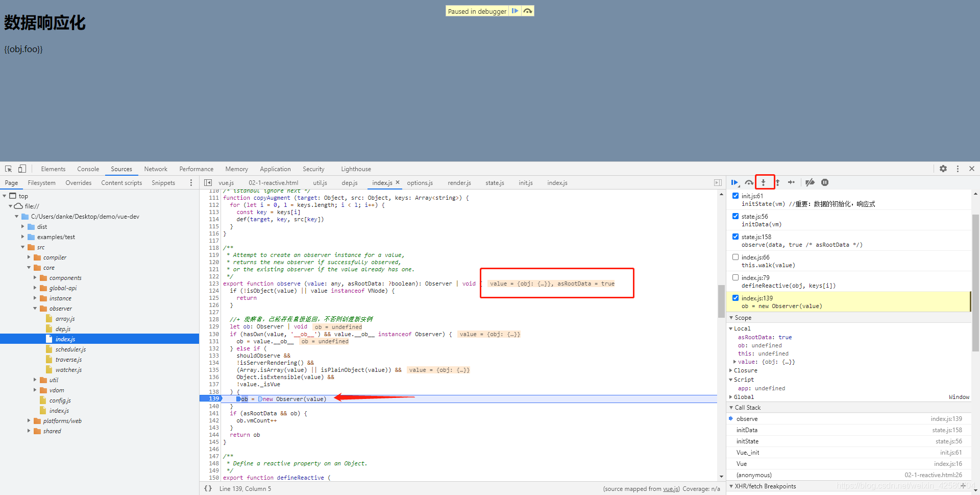Open DevTools settings gear

click(943, 169)
